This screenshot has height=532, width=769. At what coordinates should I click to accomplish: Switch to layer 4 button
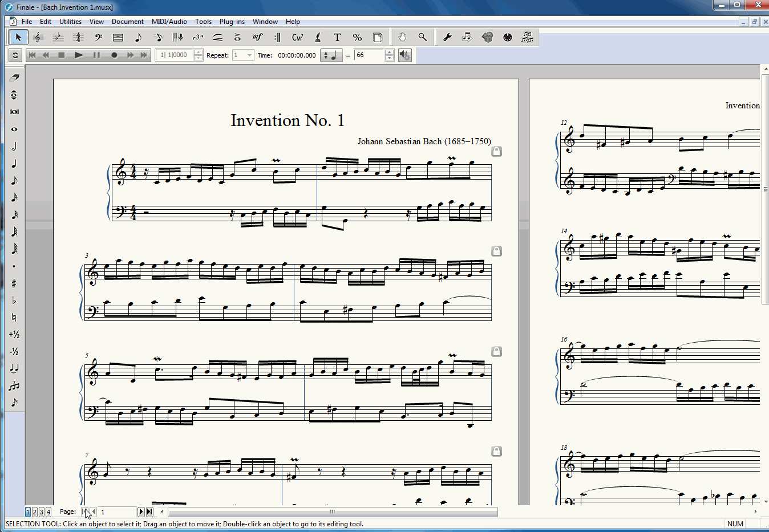[x=48, y=512]
